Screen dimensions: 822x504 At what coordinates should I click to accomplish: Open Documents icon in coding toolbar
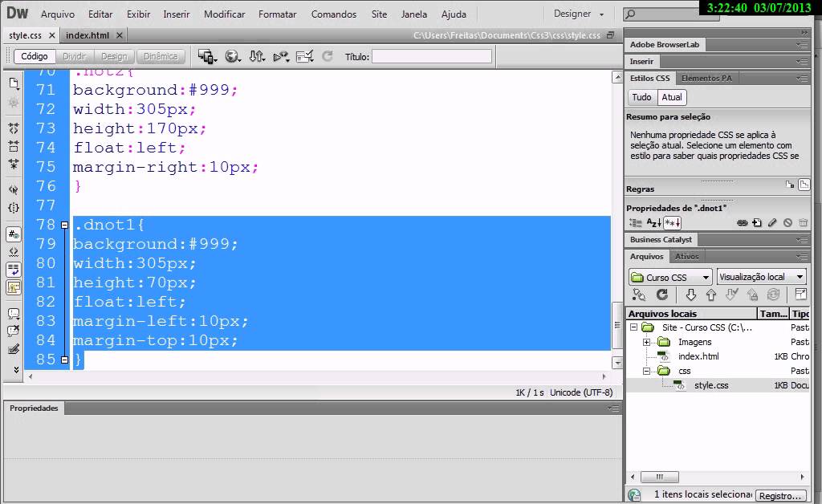coord(14,83)
